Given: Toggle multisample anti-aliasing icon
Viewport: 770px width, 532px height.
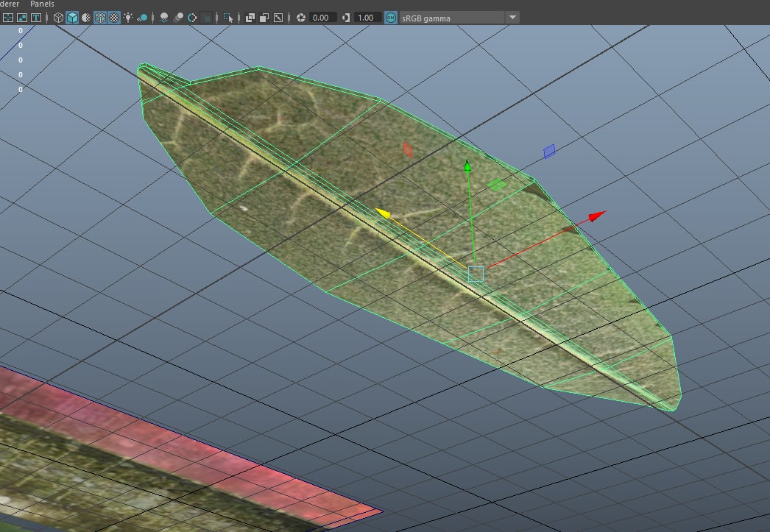Looking at the screenshot, I should [193, 18].
